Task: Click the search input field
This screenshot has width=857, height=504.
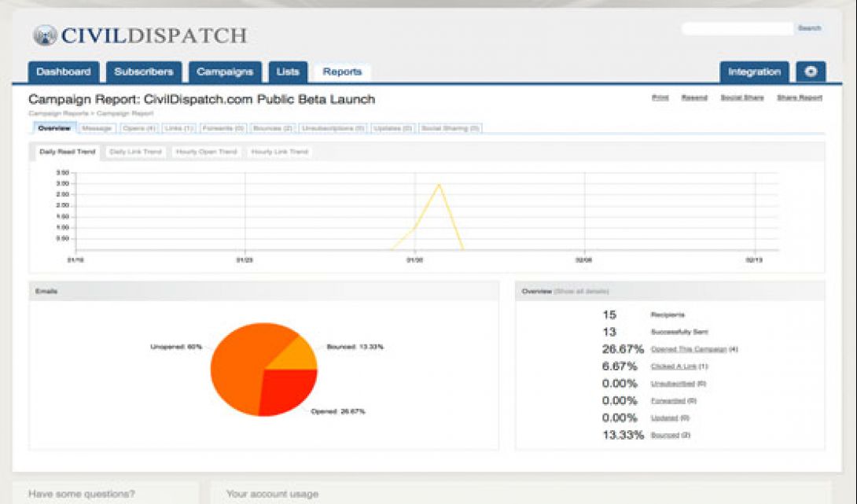Action: [737, 28]
